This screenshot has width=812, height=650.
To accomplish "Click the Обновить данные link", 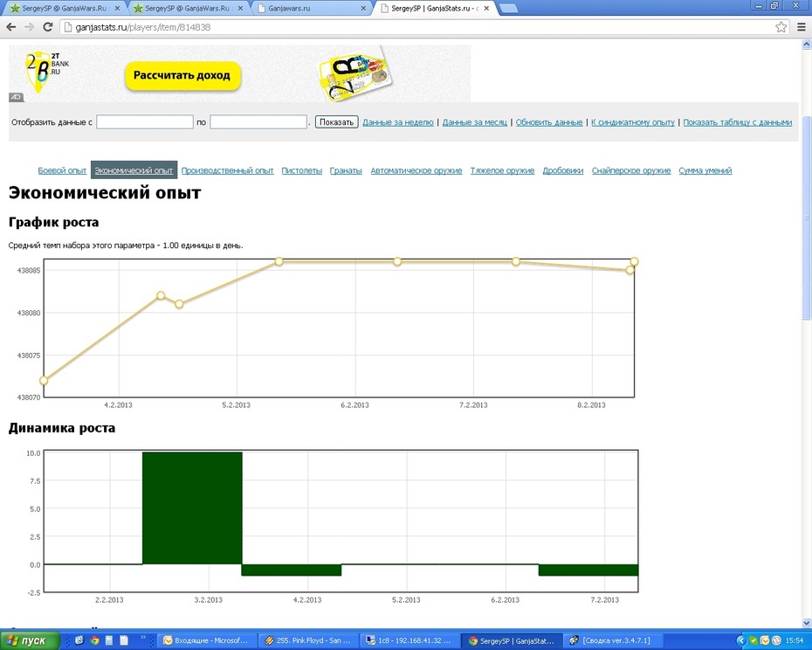I will 549,122.
